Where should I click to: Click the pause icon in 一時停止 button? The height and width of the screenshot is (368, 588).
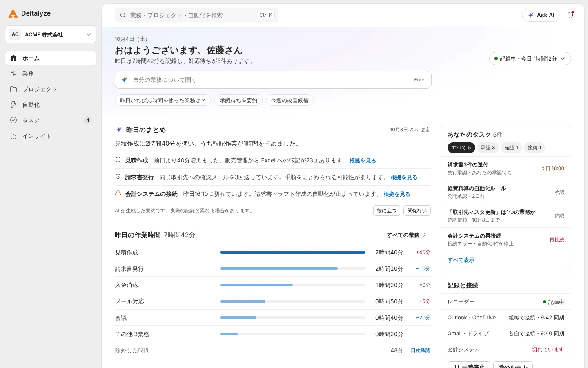coord(456,366)
